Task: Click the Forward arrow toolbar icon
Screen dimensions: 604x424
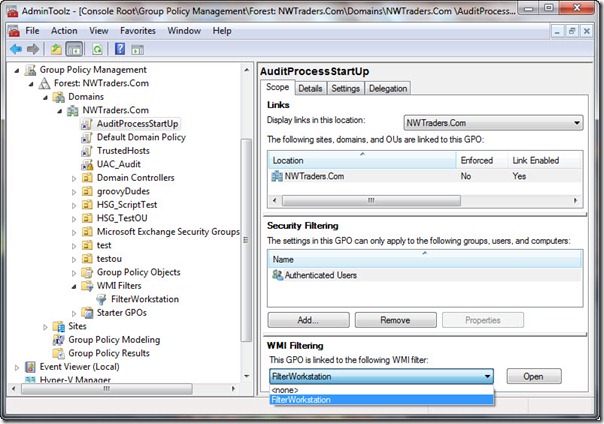Action: [x=33, y=48]
